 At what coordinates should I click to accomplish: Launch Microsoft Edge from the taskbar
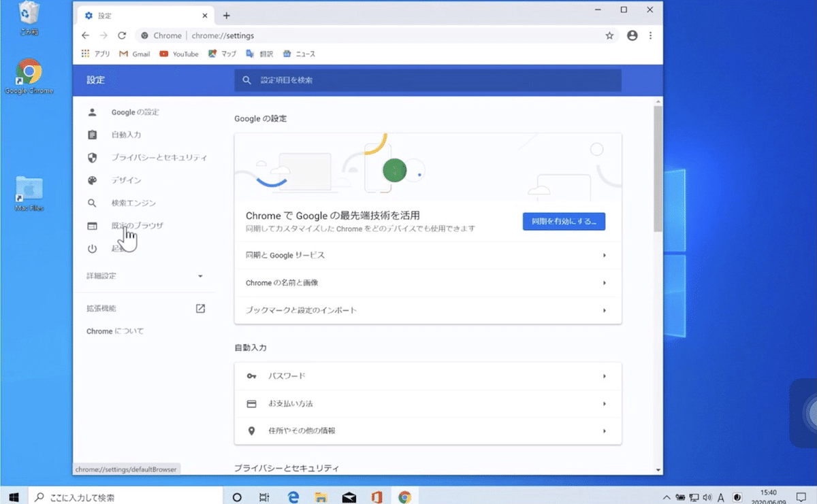pyautogui.click(x=293, y=497)
